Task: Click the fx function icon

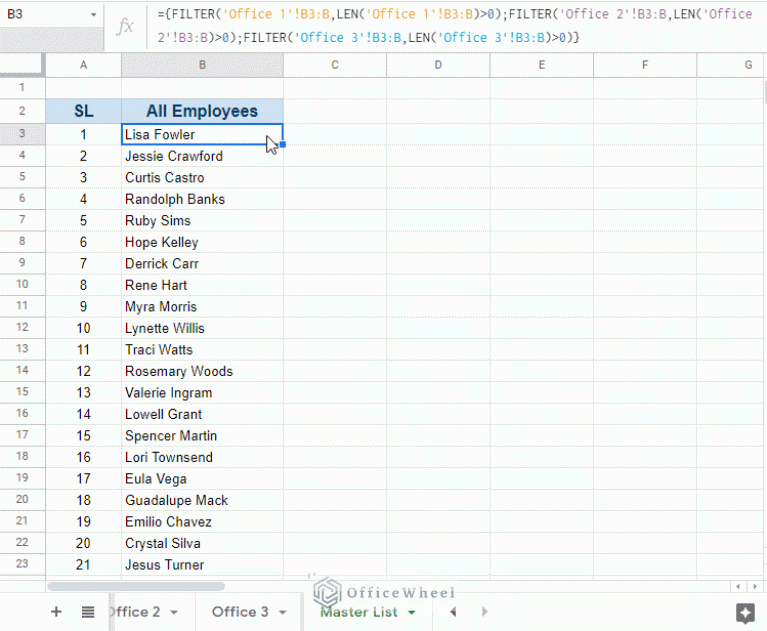Action: [126, 25]
